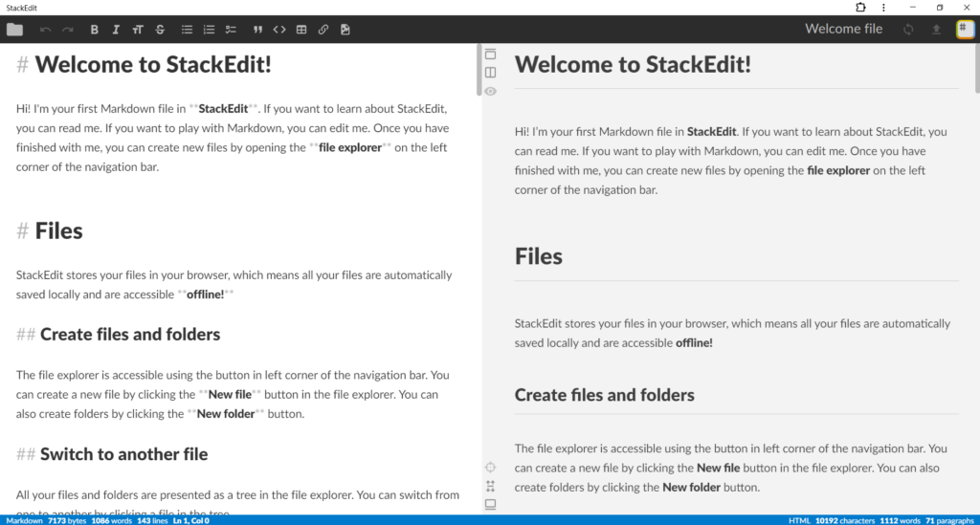Screen dimensions: 980x525
Task: Click '143 lines' in status bar
Action: (x=152, y=520)
